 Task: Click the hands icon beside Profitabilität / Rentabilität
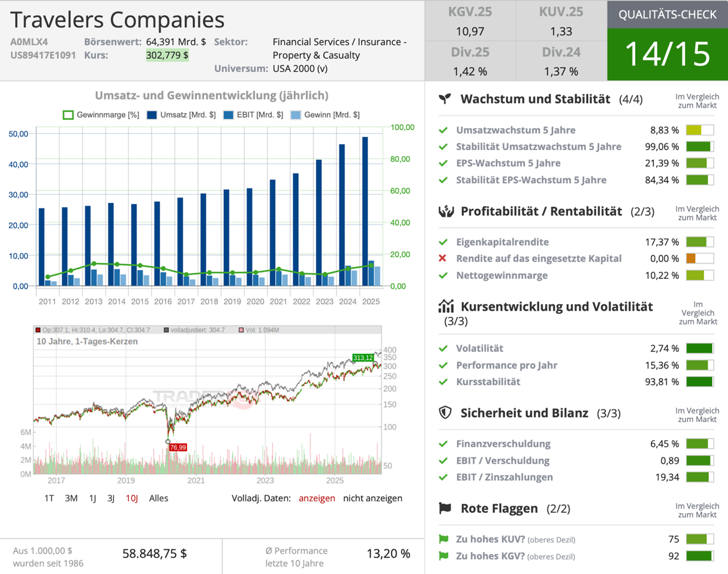[446, 211]
